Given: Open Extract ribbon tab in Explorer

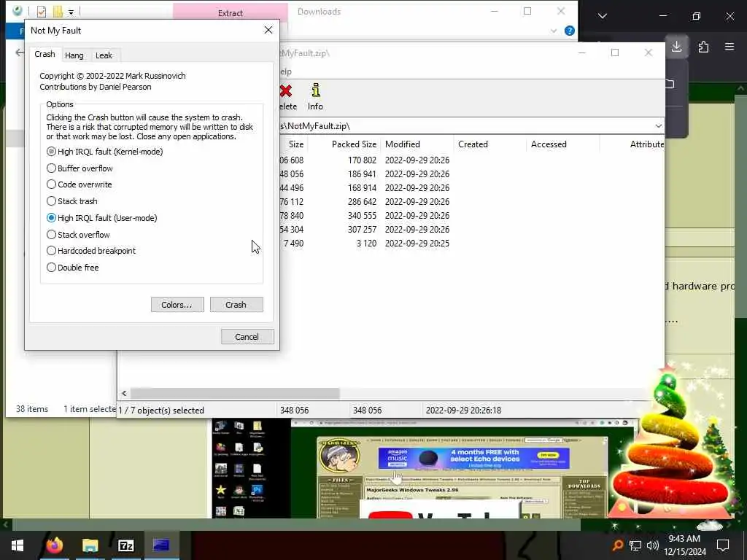Looking at the screenshot, I should point(230,13).
